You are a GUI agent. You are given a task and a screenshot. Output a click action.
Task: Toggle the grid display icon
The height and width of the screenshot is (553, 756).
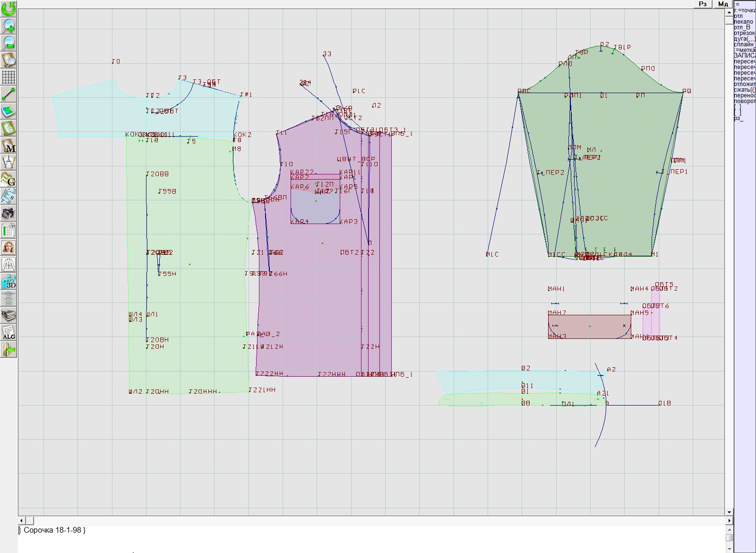(9, 77)
